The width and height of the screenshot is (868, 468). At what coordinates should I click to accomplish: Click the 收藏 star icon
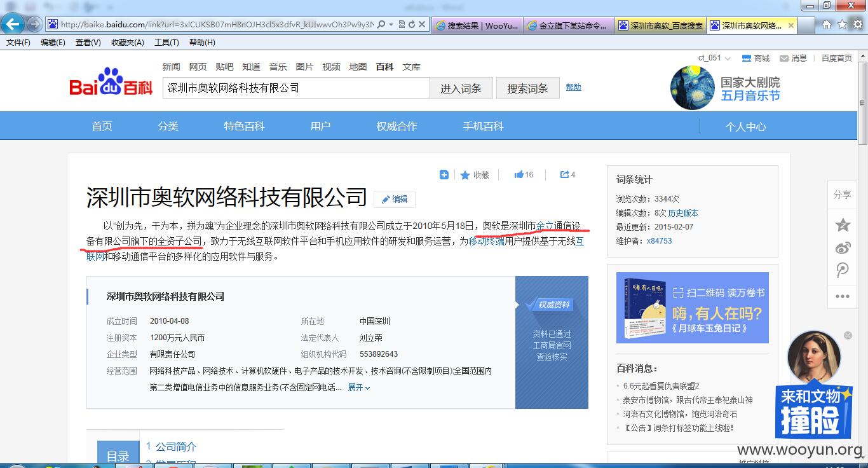pyautogui.click(x=465, y=175)
